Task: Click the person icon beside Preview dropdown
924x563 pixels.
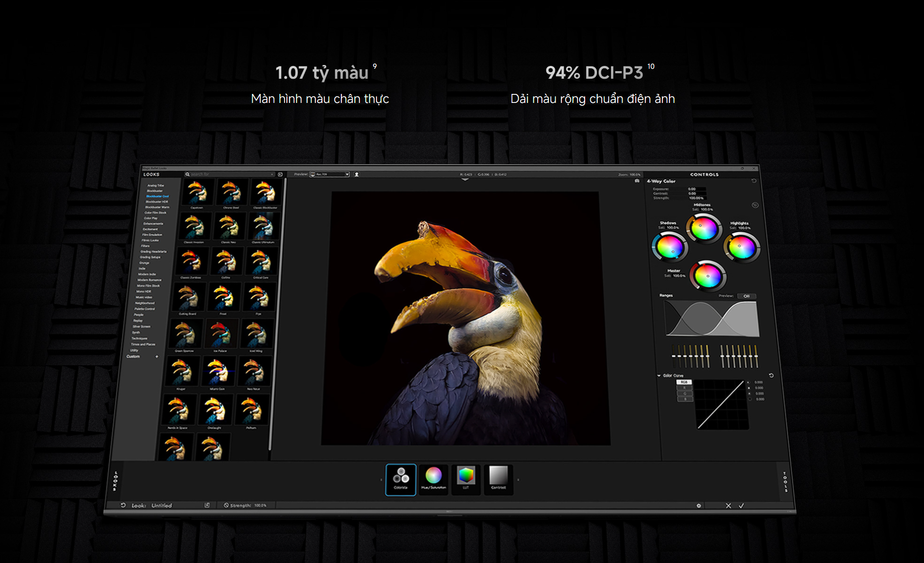Action: [x=357, y=175]
